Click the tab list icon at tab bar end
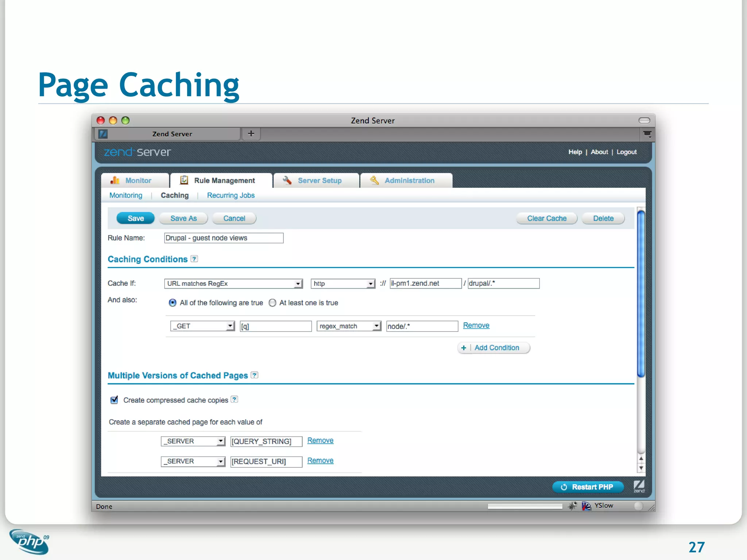 [x=647, y=134]
